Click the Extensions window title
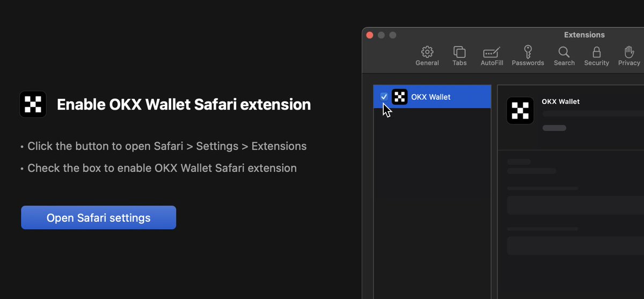 584,35
